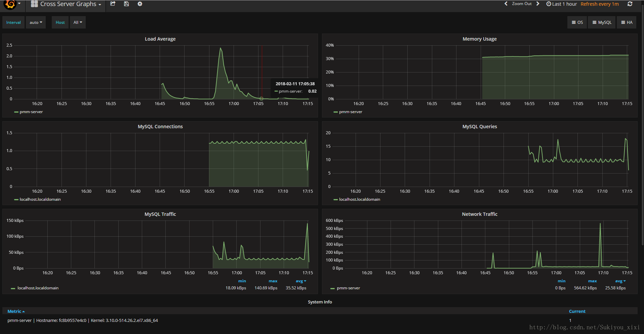Open dashboard settings gear
The image size is (644, 334).
[x=140, y=4]
